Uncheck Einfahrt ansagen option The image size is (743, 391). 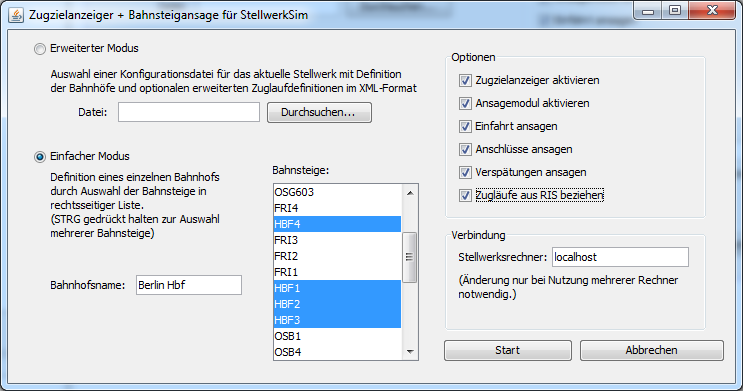click(465, 127)
